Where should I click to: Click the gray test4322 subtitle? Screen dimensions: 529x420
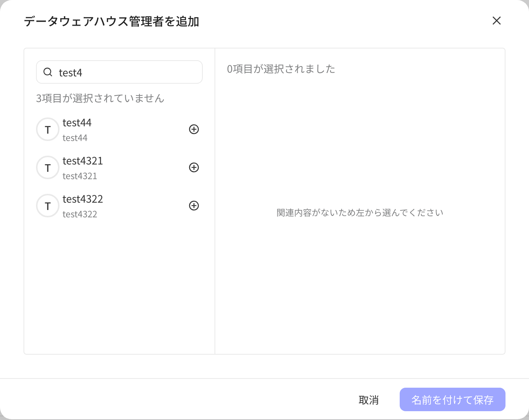(80, 214)
